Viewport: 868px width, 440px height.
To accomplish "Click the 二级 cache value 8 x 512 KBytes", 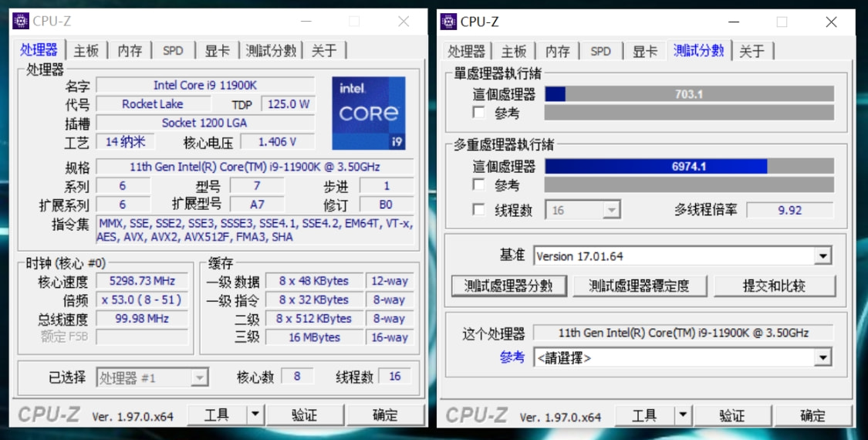I will [x=314, y=319].
